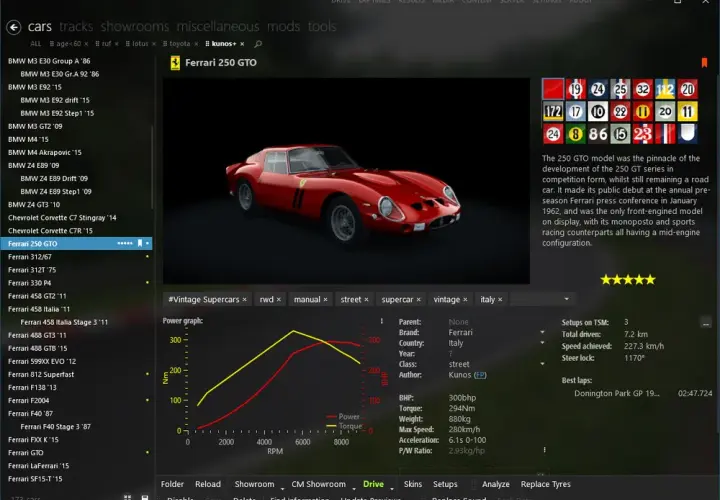Toggle bookmark on the Ferrari 250 GTO row
Viewport: 720px width, 500px height.
[x=140, y=243]
